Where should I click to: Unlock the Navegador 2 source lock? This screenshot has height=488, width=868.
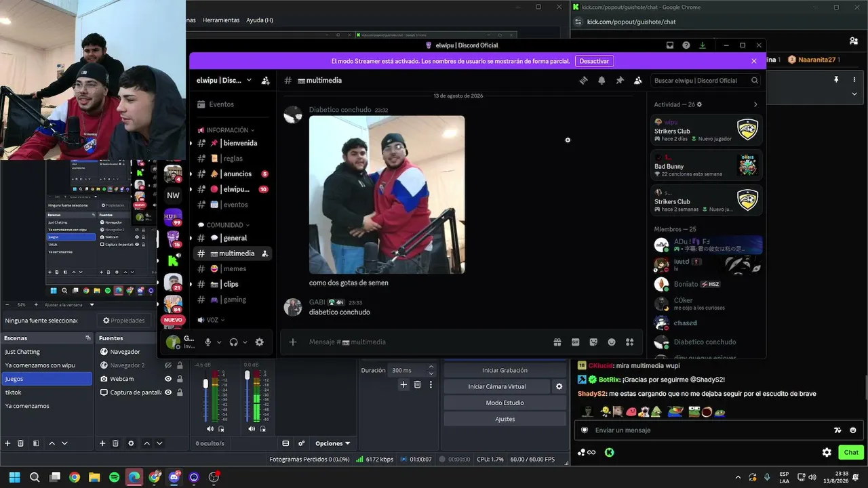(x=180, y=365)
